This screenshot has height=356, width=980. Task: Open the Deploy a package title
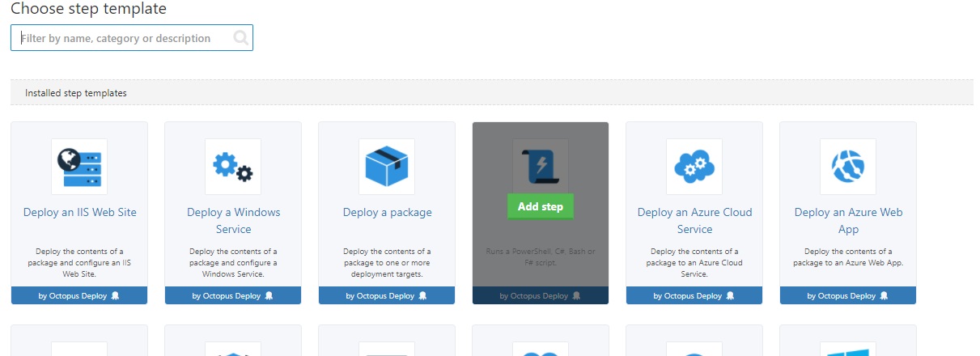tap(387, 212)
